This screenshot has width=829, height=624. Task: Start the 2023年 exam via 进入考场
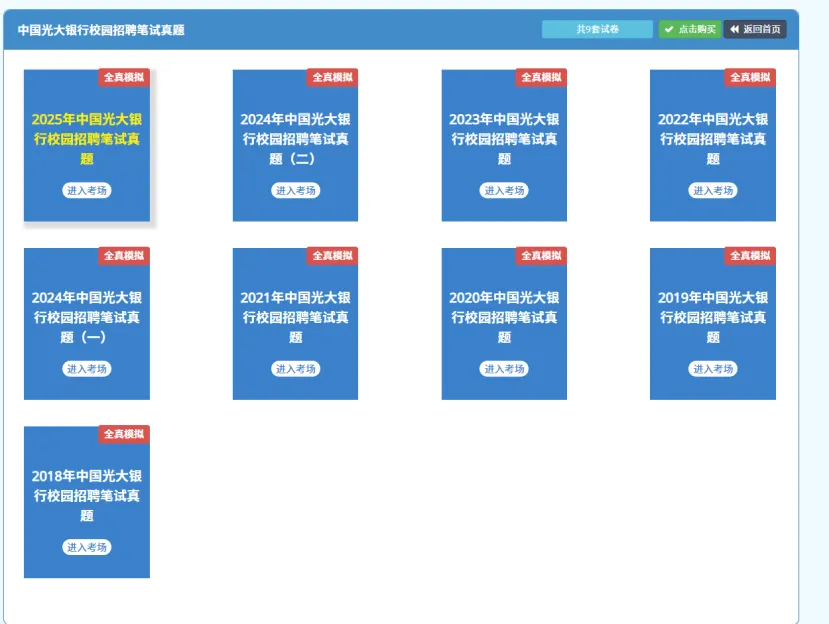(x=504, y=190)
